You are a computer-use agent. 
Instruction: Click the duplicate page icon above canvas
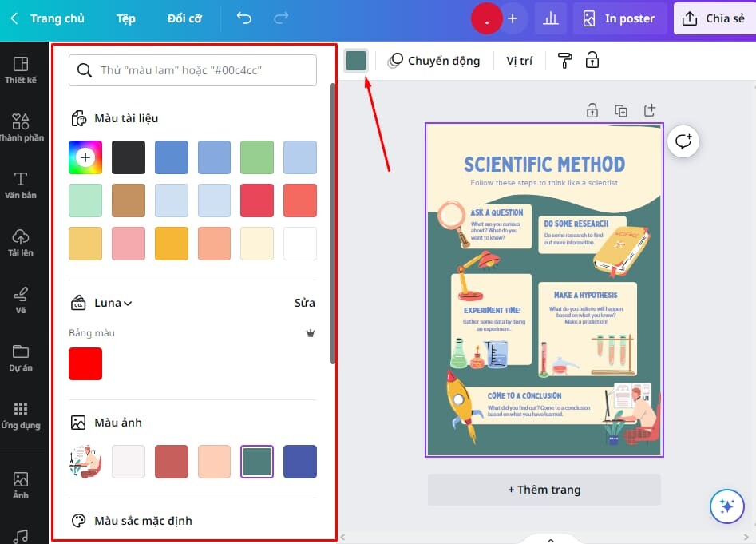(x=621, y=110)
